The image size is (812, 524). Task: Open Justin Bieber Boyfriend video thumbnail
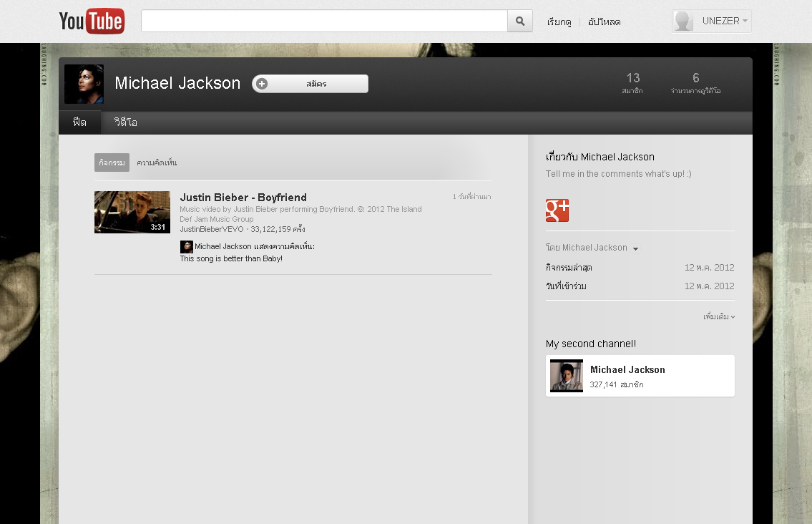[132, 213]
